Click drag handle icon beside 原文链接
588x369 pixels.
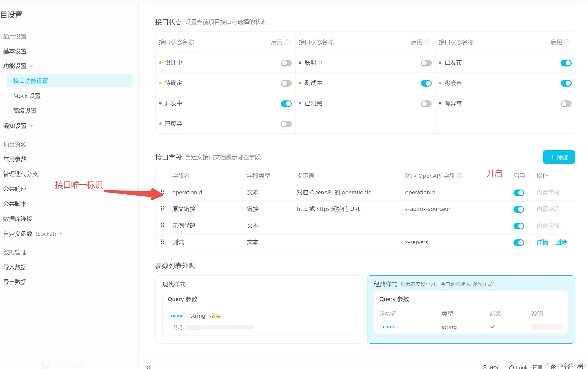(x=162, y=209)
